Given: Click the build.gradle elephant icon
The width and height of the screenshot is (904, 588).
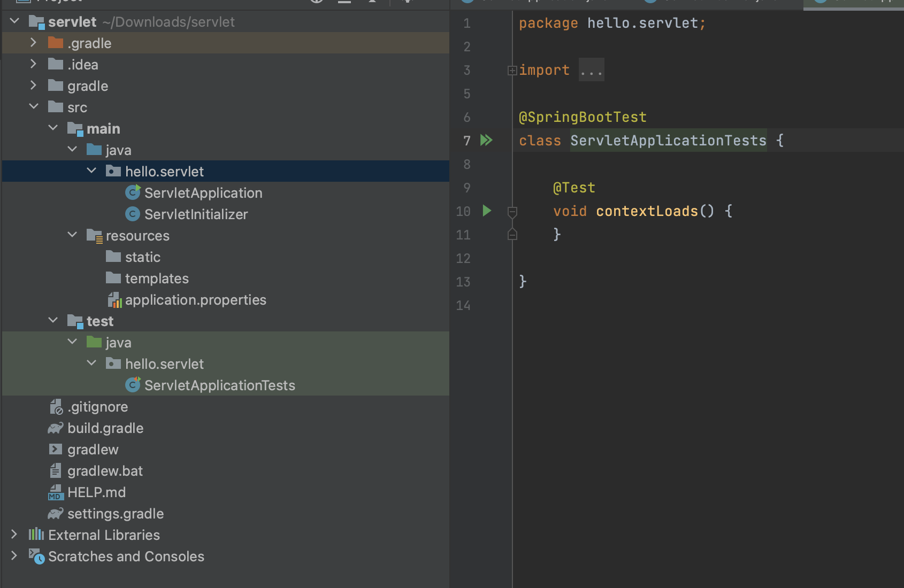Looking at the screenshot, I should [x=56, y=428].
